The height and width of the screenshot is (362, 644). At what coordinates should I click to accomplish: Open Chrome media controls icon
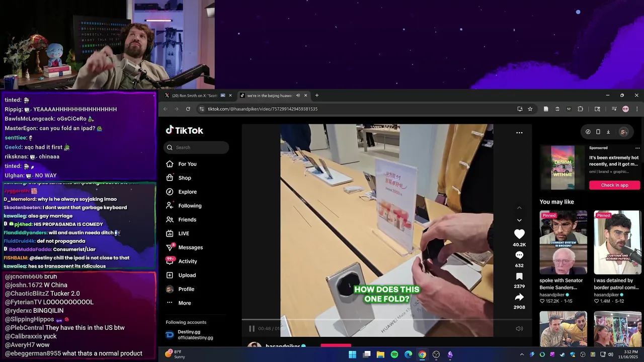(x=614, y=109)
